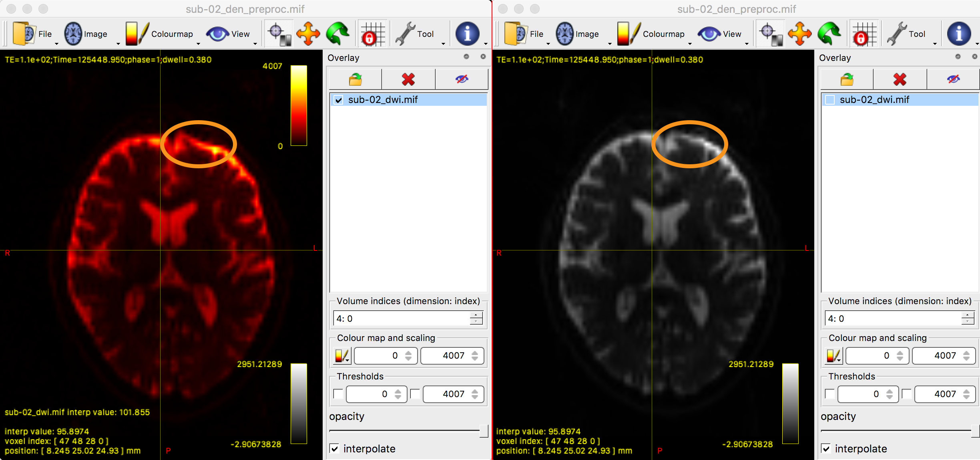
Task: Open View menu in right window
Action: click(723, 34)
